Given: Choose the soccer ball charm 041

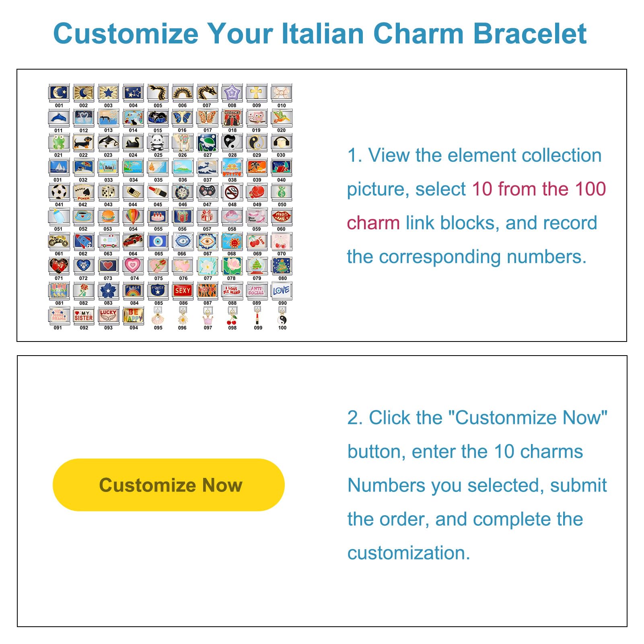Looking at the screenshot, I should (59, 192).
